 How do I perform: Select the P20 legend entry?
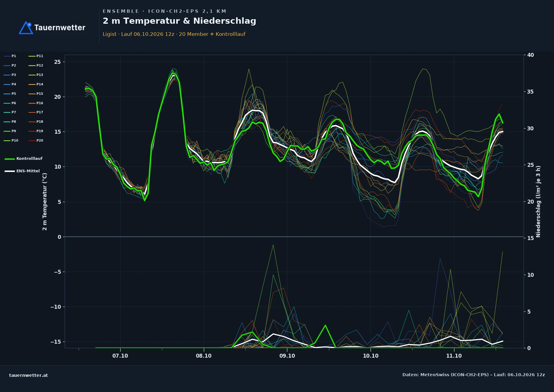36,141
